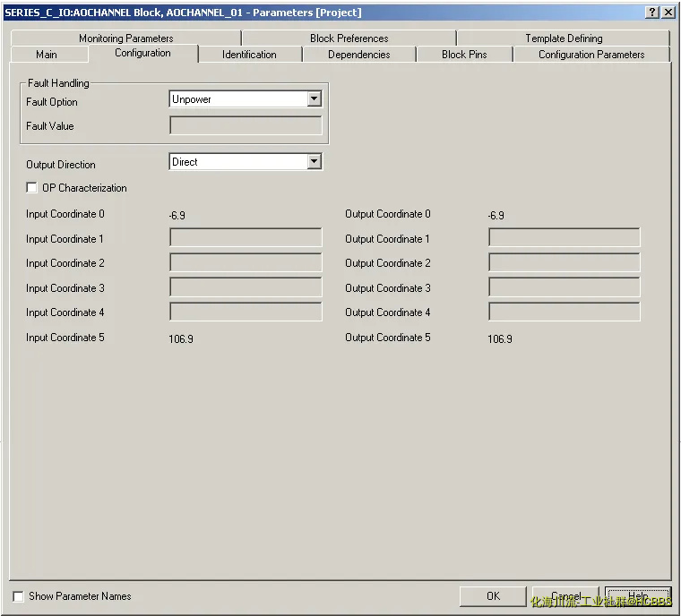681x616 pixels.
Task: Click the Output Coordinate 4 field
Action: 564,312
